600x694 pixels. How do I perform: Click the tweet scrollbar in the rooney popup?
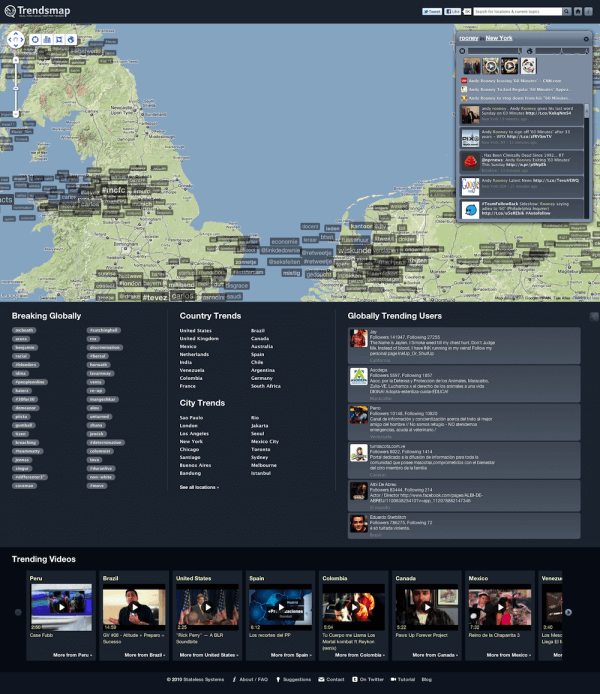pyautogui.click(x=587, y=111)
